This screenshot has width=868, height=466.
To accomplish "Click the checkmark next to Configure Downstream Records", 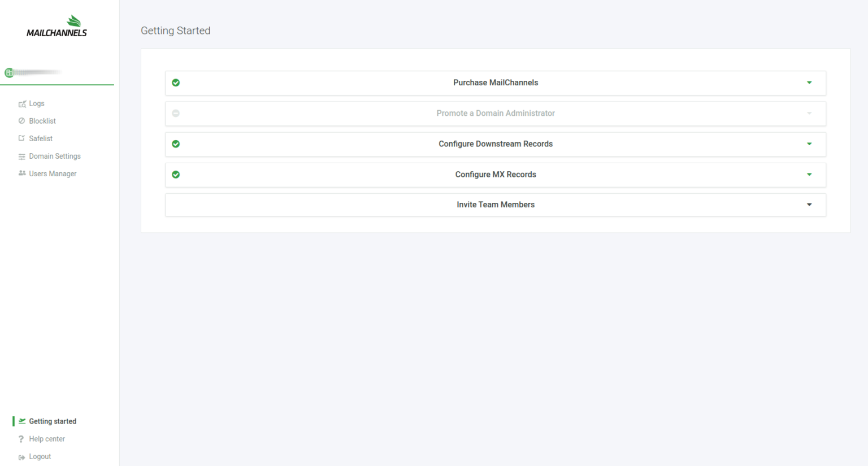I will [x=176, y=144].
